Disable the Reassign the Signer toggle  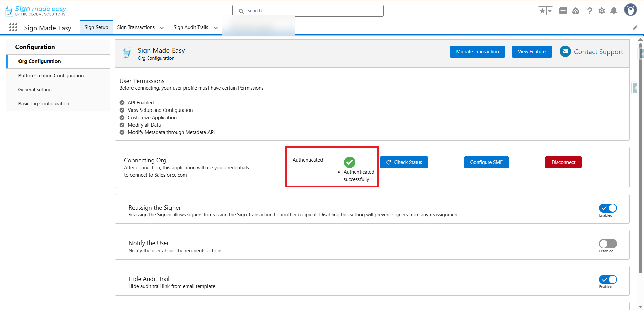608,208
